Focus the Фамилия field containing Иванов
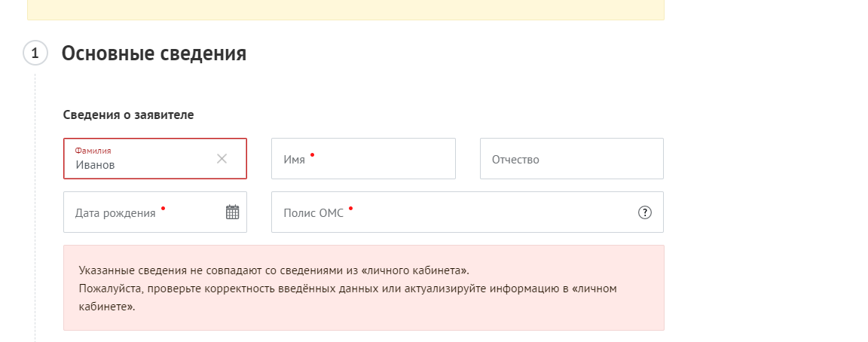Viewport: 868px width, 342px height. pos(143,164)
